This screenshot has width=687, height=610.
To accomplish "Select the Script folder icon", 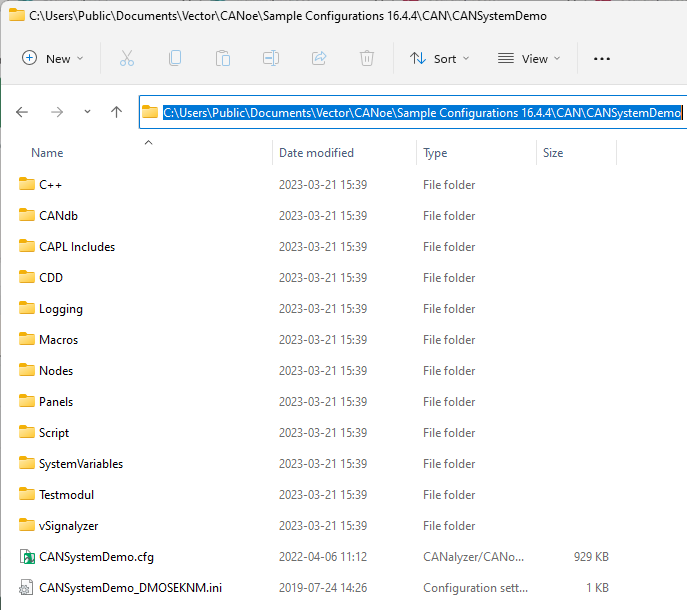I will pos(27,433).
